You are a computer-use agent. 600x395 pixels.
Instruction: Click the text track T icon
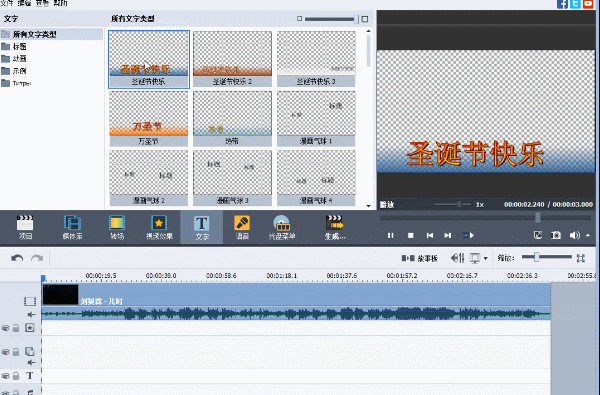(x=30, y=375)
